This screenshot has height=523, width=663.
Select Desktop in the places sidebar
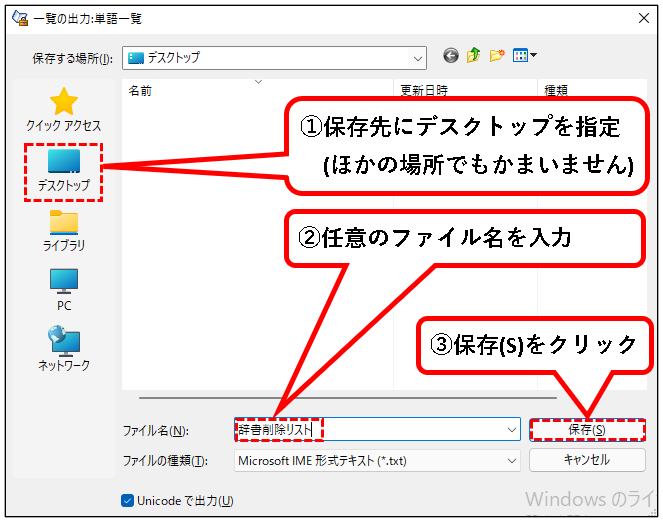coord(63,171)
